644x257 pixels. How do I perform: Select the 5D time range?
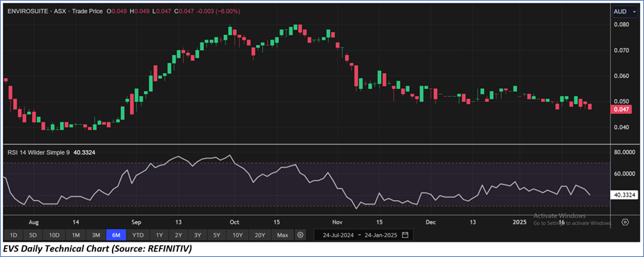click(33, 235)
